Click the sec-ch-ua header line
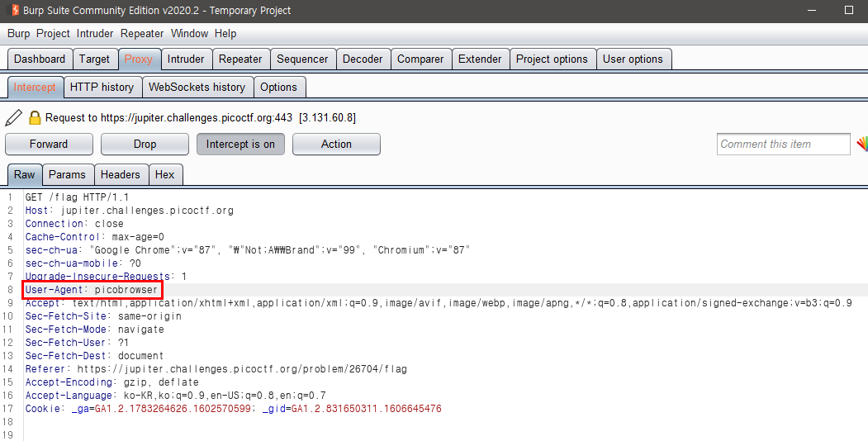 click(248, 250)
